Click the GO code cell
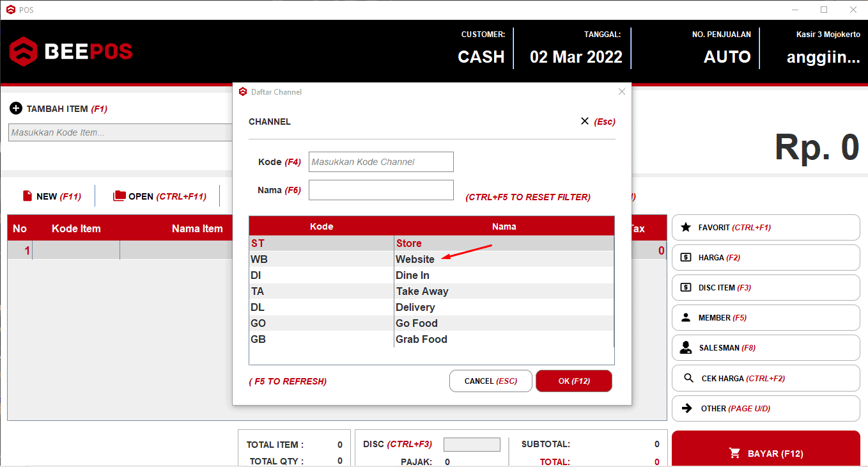868x467 pixels. [322, 323]
